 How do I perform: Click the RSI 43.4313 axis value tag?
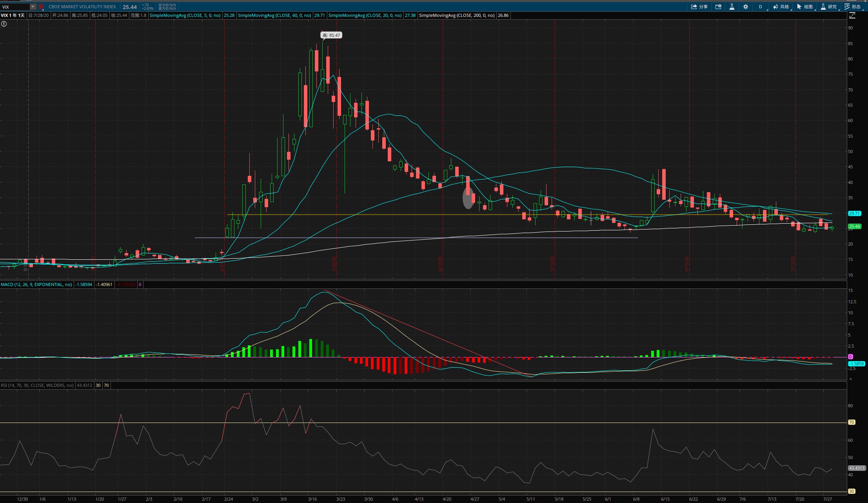[857, 468]
